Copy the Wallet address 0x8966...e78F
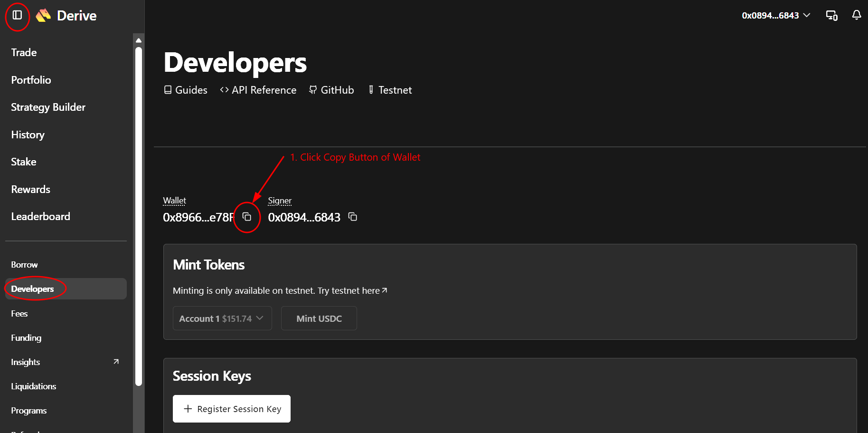Viewport: 868px width, 433px height. pos(247,217)
